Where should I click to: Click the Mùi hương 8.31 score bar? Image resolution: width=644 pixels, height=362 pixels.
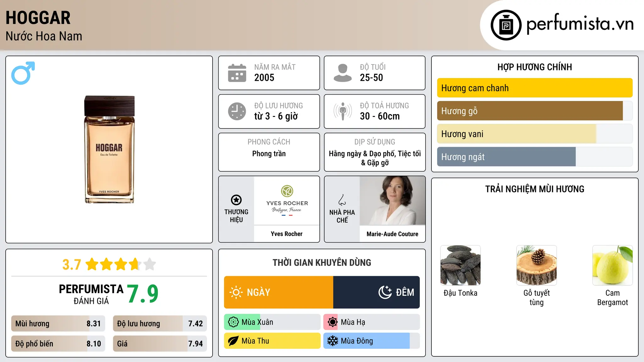tap(58, 323)
